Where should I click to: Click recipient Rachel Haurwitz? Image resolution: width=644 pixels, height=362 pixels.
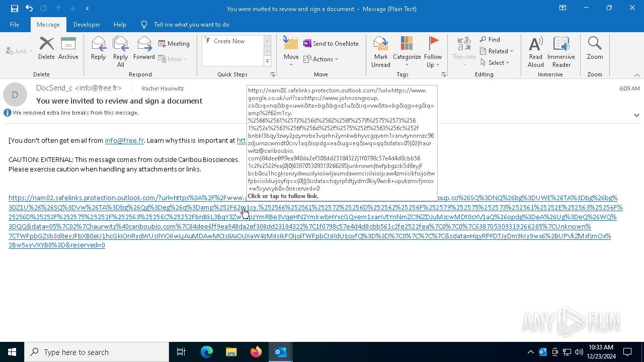point(163,88)
